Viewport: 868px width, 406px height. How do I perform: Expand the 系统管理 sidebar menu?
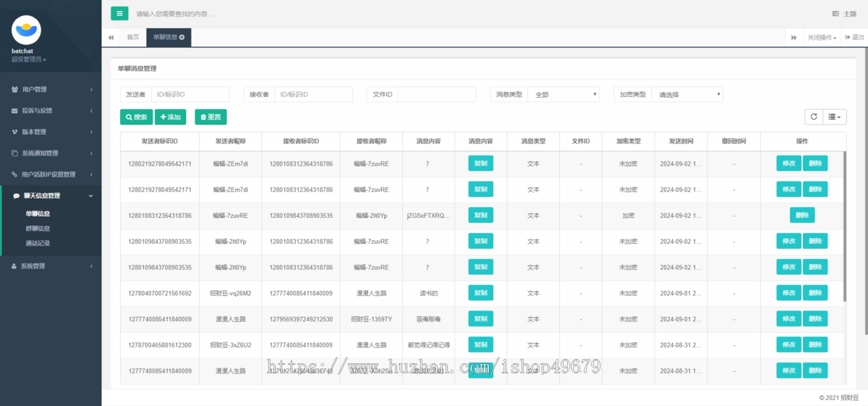[x=51, y=266]
